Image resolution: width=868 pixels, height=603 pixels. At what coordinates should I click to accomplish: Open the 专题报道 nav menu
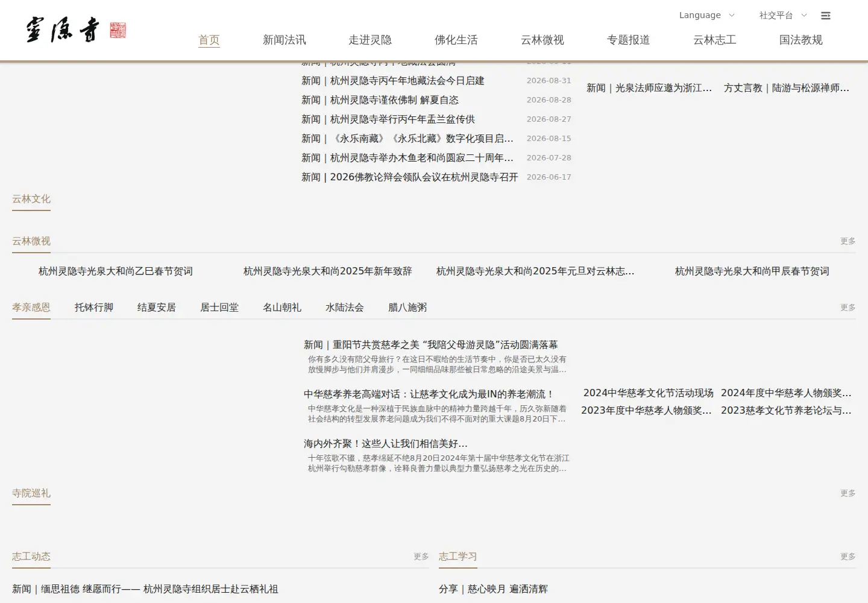click(629, 40)
